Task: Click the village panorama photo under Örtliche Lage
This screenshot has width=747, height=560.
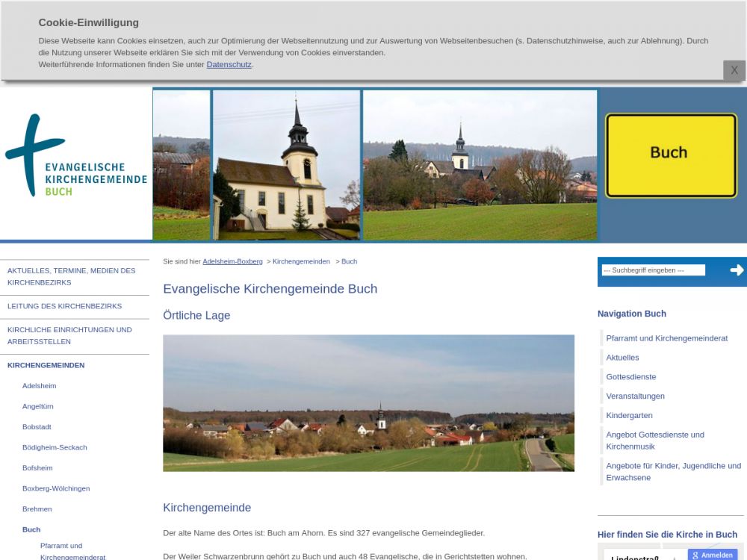Action: click(x=368, y=403)
